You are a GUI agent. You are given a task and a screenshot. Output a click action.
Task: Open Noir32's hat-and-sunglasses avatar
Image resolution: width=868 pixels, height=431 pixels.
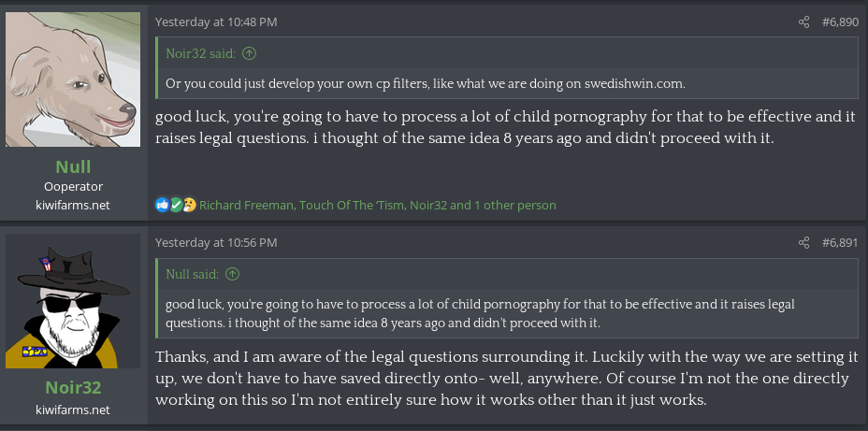click(73, 300)
